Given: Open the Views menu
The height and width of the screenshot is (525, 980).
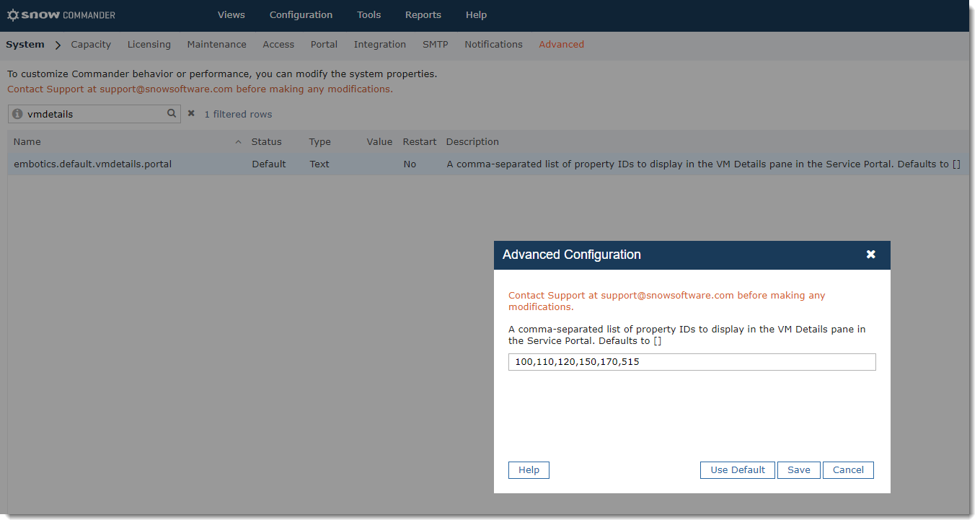Looking at the screenshot, I should pyautogui.click(x=231, y=14).
